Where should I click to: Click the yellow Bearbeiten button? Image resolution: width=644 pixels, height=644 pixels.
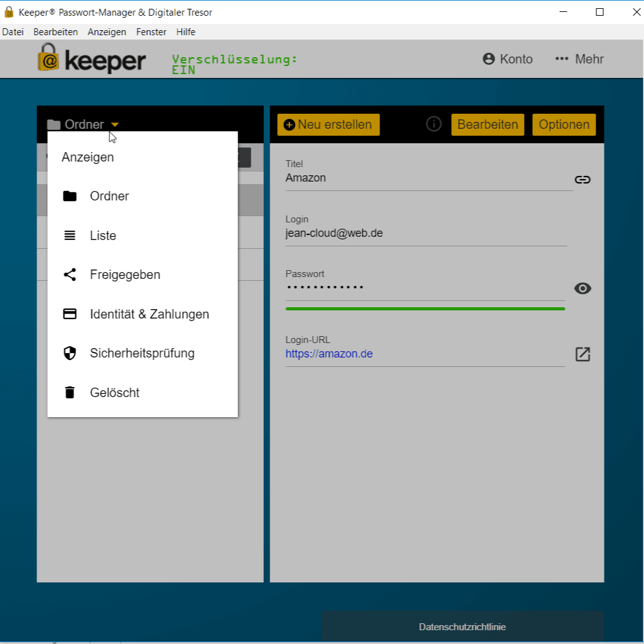(488, 124)
